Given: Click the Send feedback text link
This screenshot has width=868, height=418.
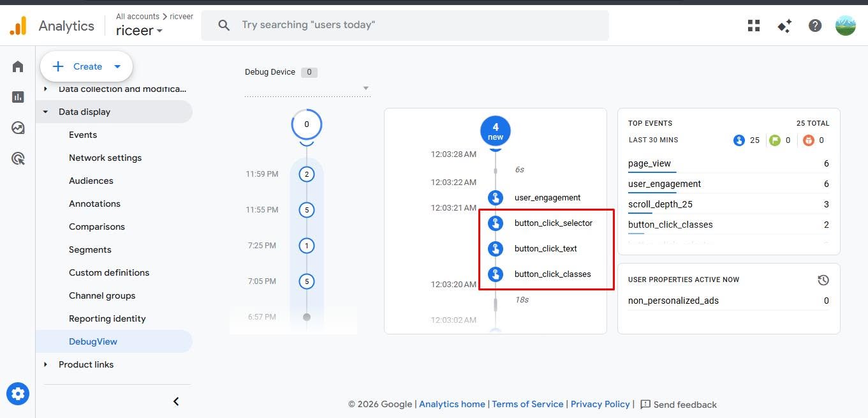Looking at the screenshot, I should [x=685, y=405].
